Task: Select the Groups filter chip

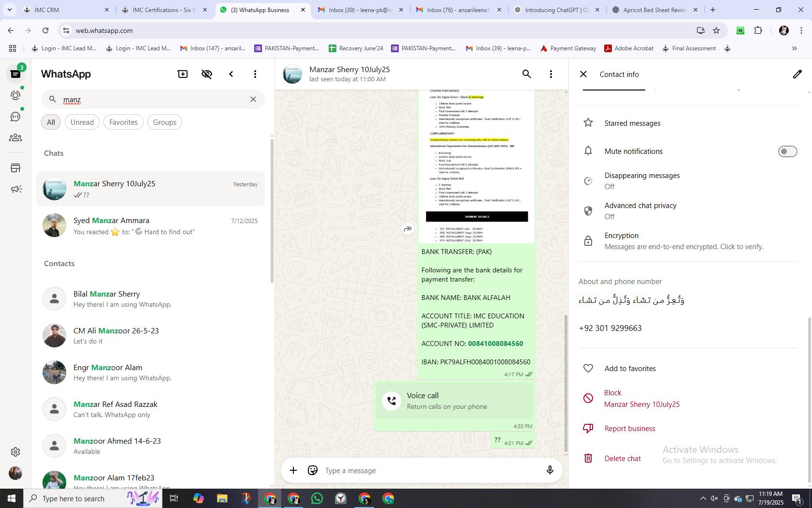Action: tap(165, 122)
